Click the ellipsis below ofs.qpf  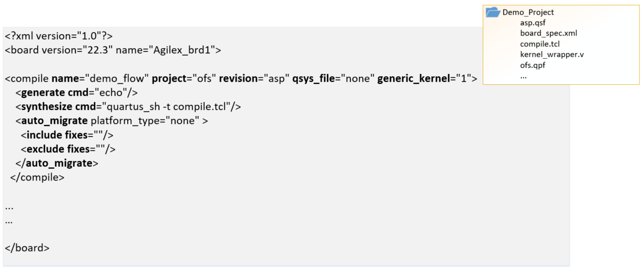click(523, 75)
